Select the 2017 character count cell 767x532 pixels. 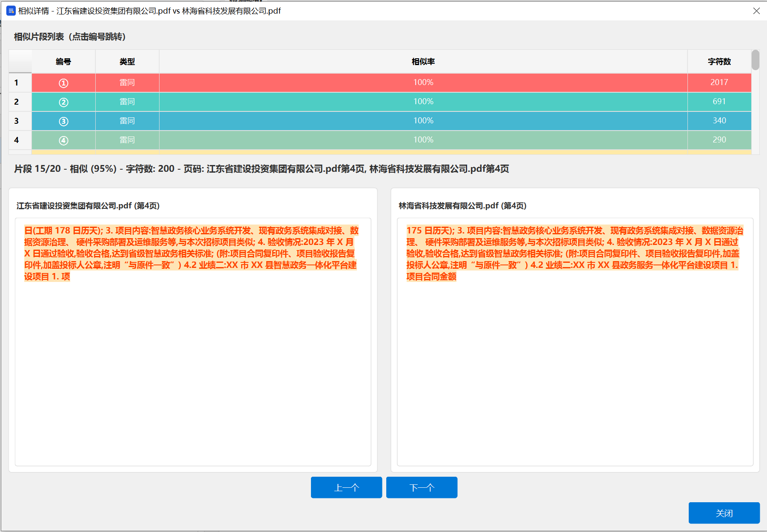coord(719,83)
